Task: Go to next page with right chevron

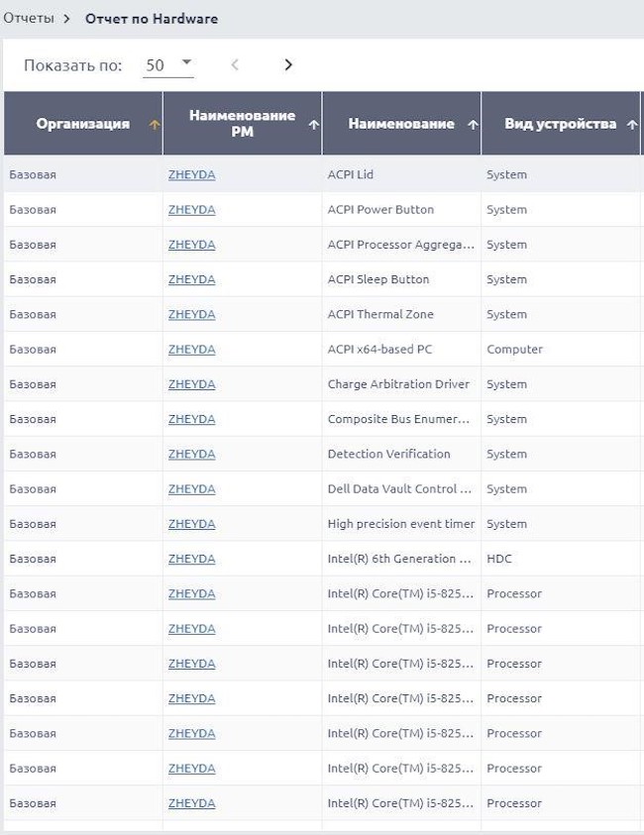Action: (x=288, y=65)
